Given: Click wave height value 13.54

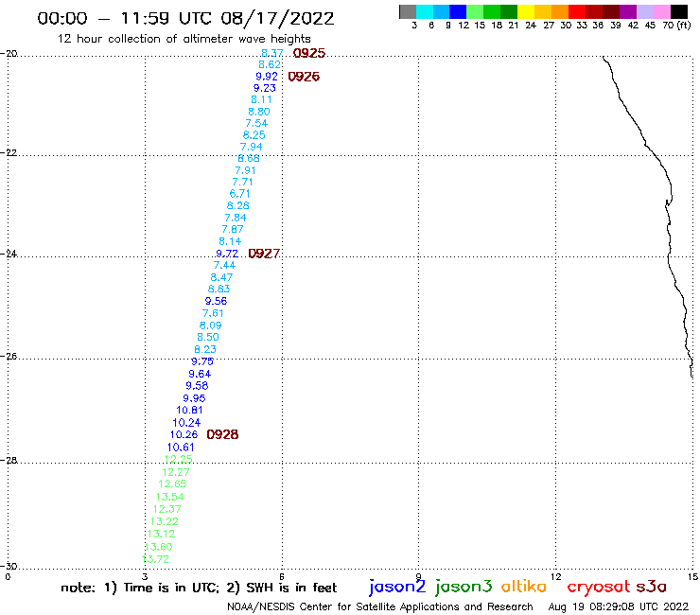Looking at the screenshot, I should [x=169, y=497].
